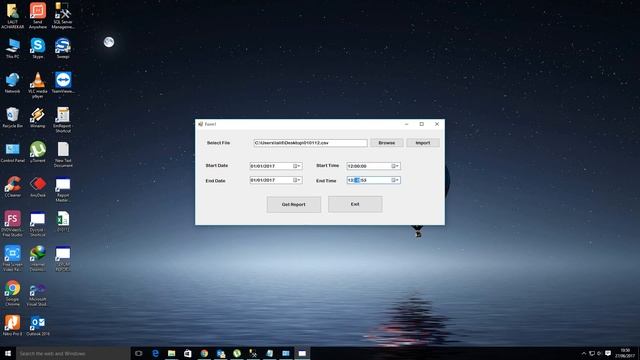Click the taskbar search box
Image resolution: width=640 pixels, height=360 pixels.
73,353
